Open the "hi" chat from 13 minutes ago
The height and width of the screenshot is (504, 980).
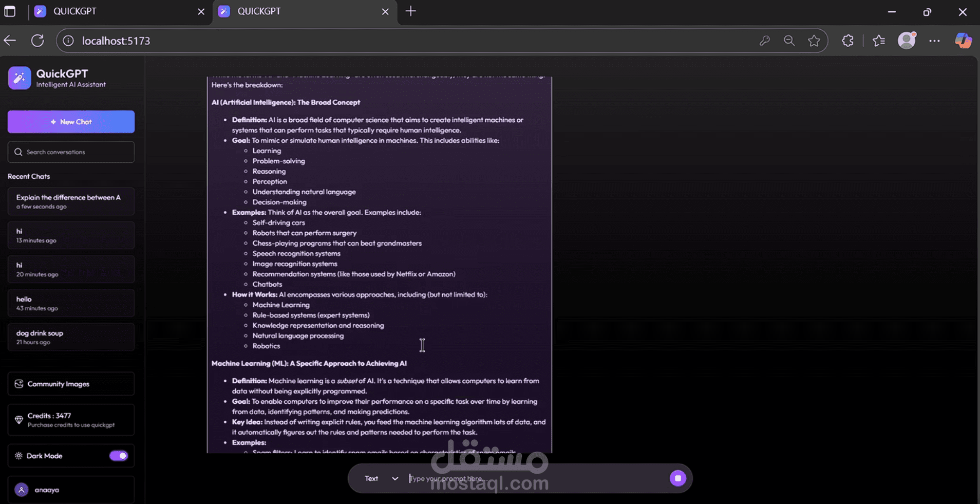(x=71, y=235)
